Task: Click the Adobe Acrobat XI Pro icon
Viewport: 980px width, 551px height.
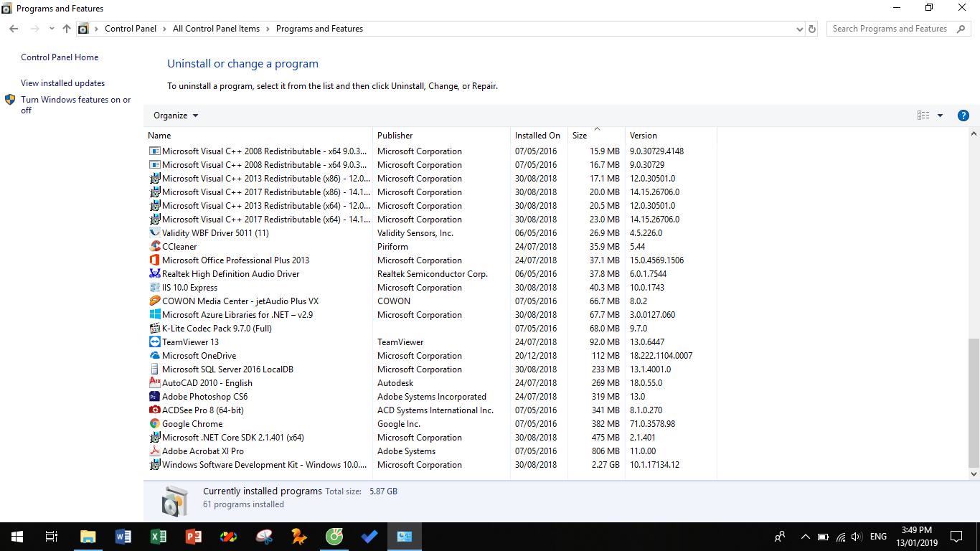Action: pyautogui.click(x=155, y=451)
